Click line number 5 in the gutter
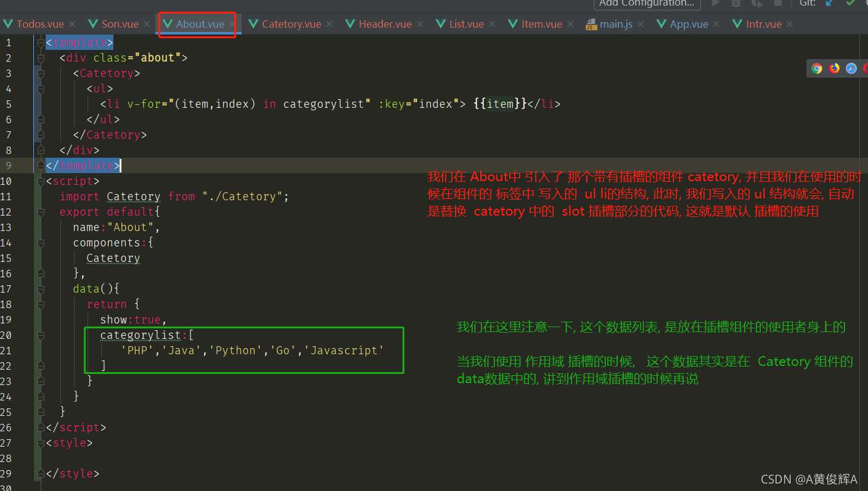868x491 pixels. (8, 104)
